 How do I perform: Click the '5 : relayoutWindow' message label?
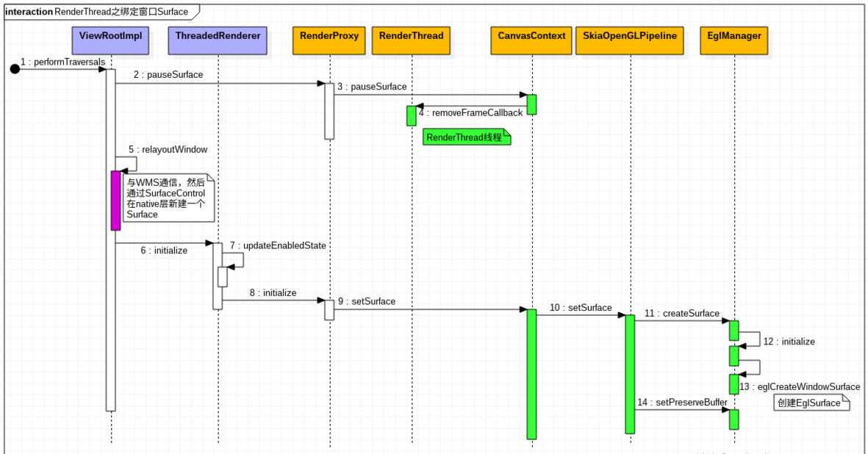point(168,150)
